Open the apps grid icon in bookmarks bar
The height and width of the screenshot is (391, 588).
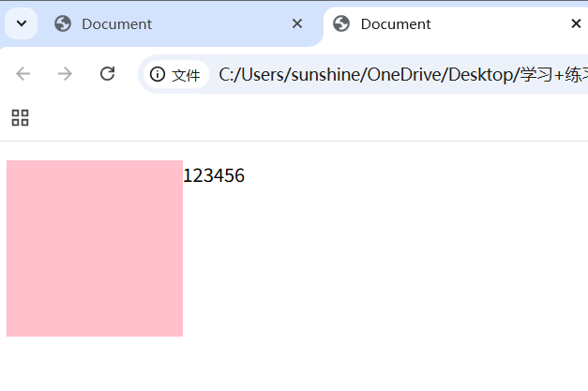coord(20,118)
